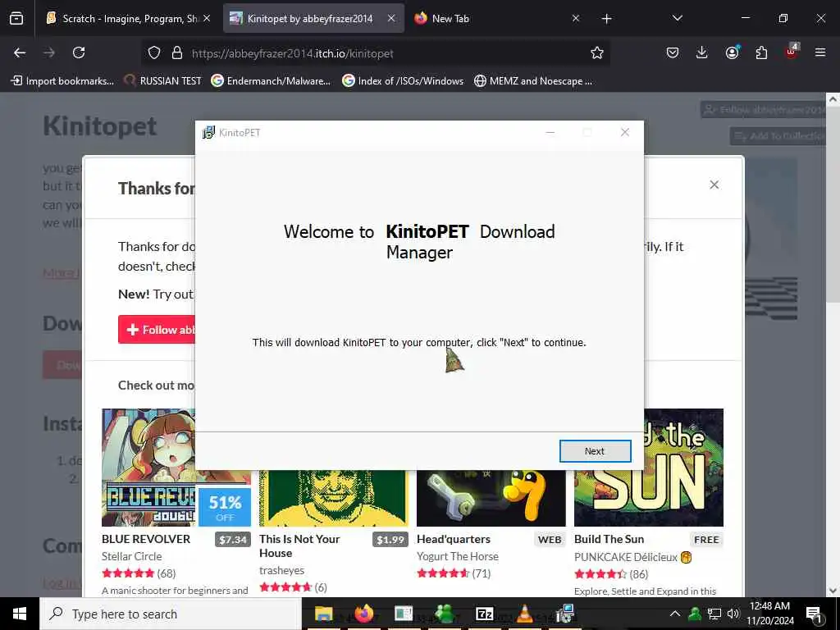Reload the current page
The width and height of the screenshot is (840, 630).
79,52
